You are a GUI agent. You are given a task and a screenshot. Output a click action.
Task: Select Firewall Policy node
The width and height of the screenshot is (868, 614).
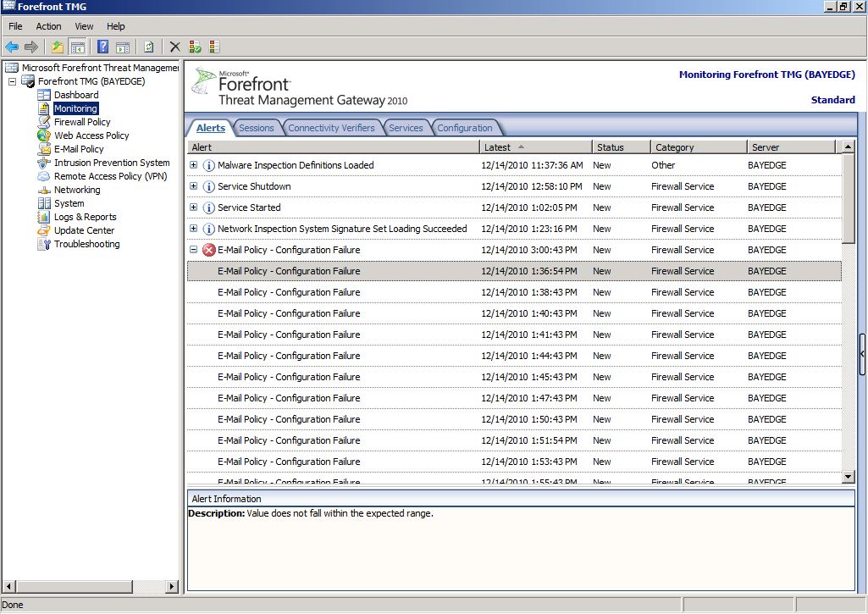(82, 122)
